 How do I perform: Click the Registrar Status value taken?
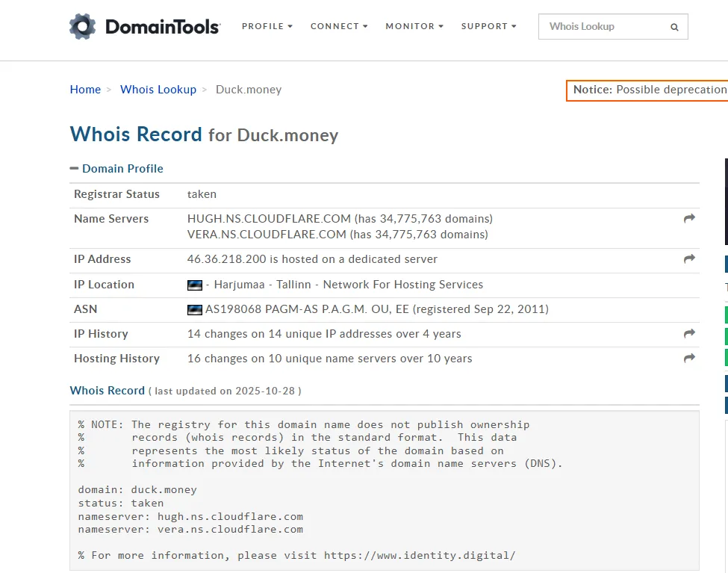[x=202, y=194]
